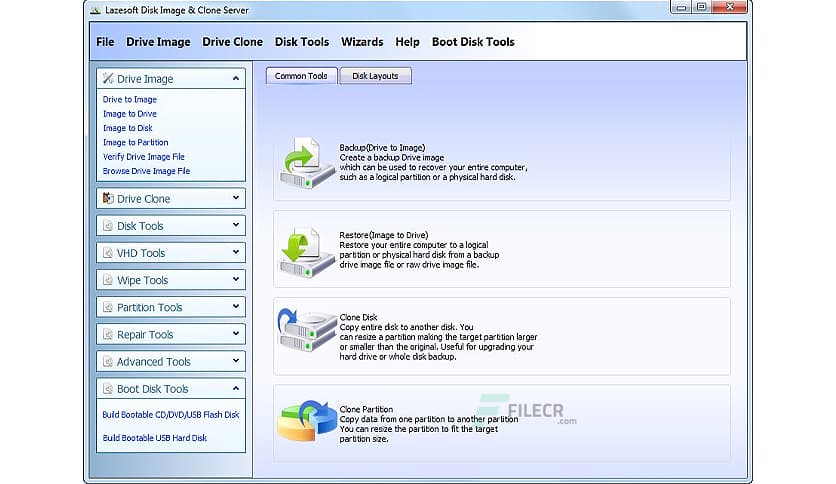Switch to the Disk Layouts tab
This screenshot has height=484, width=836.
[x=375, y=76]
